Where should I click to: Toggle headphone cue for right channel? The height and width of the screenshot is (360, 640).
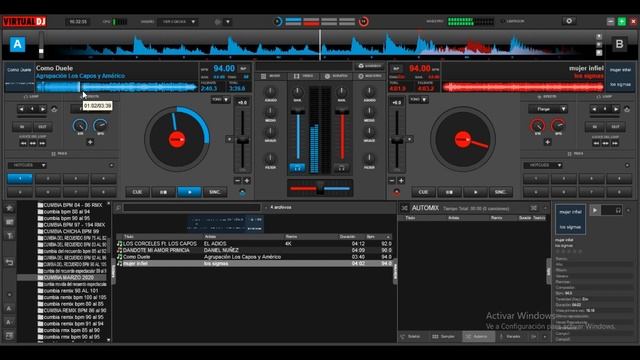pyautogui.click(x=342, y=168)
